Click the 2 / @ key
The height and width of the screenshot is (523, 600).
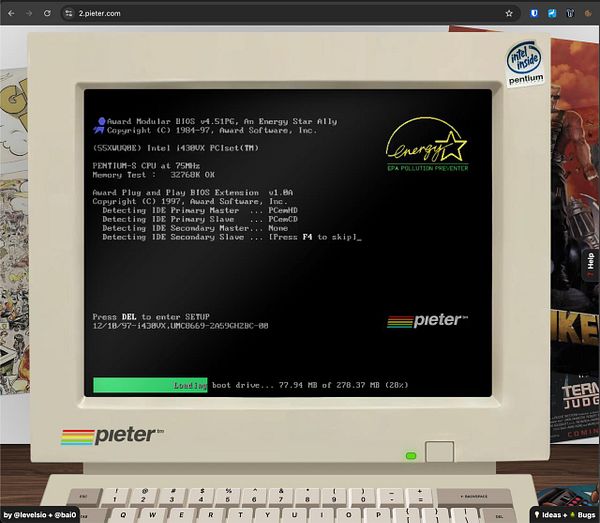coord(144,496)
